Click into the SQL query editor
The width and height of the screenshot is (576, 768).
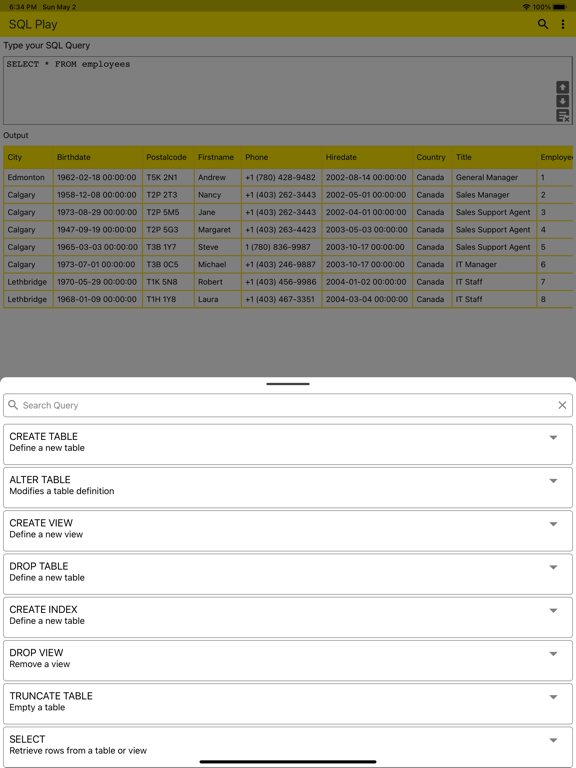288,91
